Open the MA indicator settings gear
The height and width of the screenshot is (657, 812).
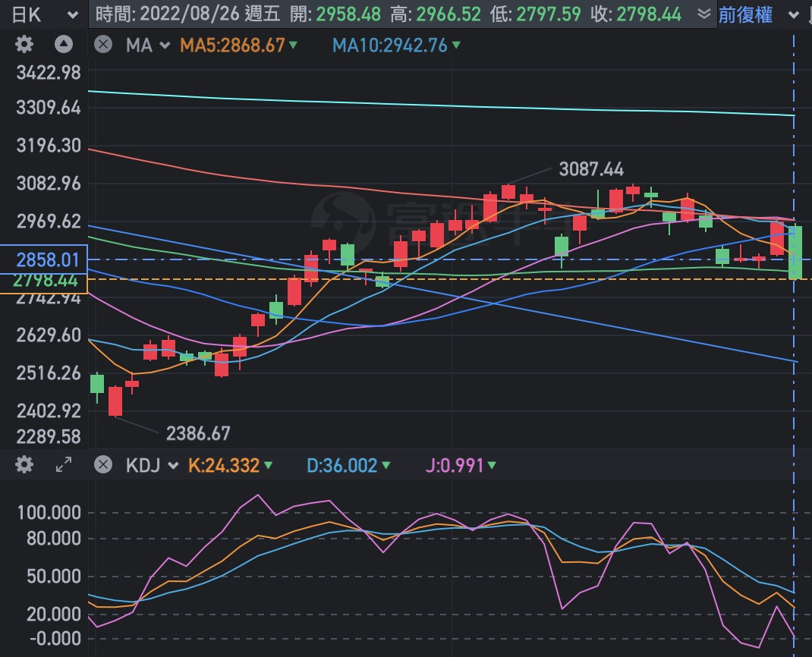24,45
